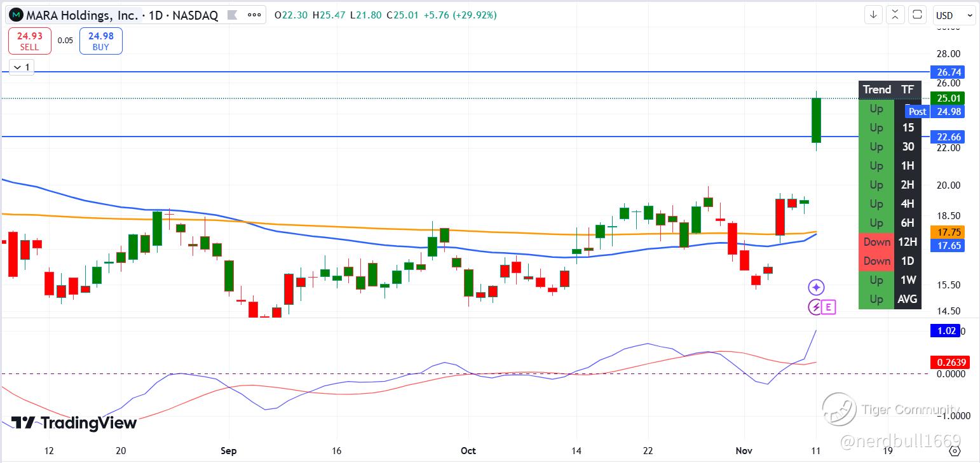Click the blue 17.65 moving average label
Screen dimensions: 980x463
(947, 245)
